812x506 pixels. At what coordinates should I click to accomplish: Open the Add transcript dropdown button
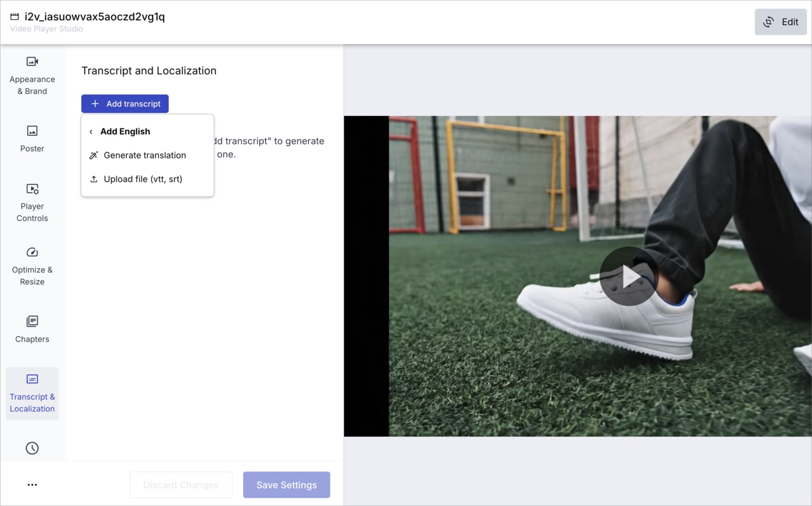(x=125, y=104)
